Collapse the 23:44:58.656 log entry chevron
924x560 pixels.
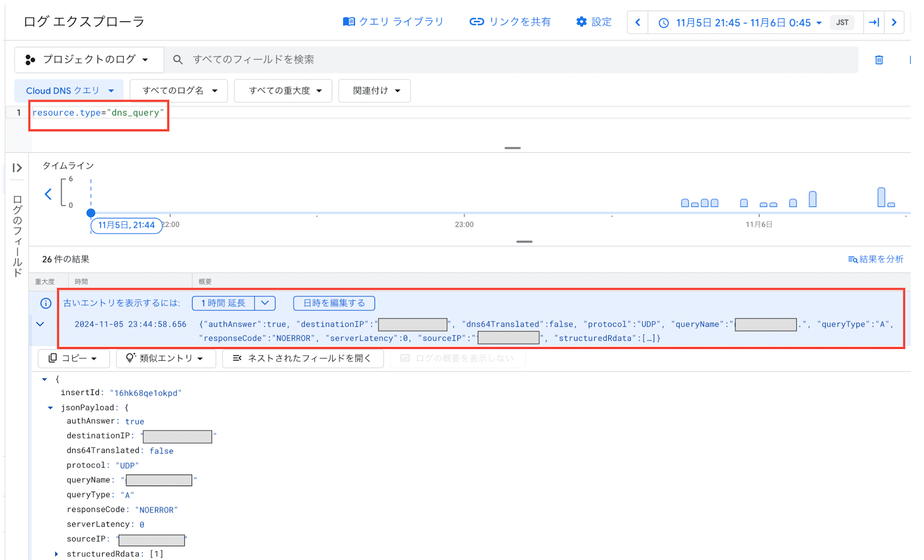[x=40, y=324]
